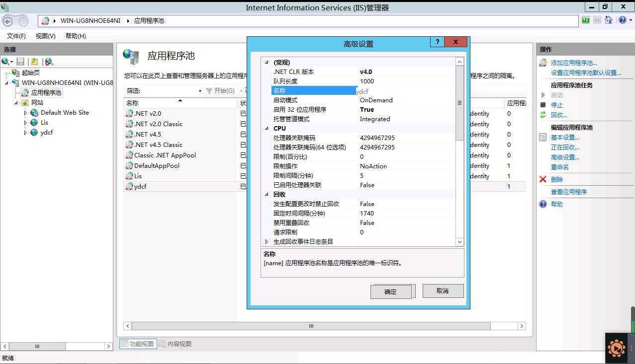Click the delete connection globe icon
The image size is (635, 364).
pos(49,61)
